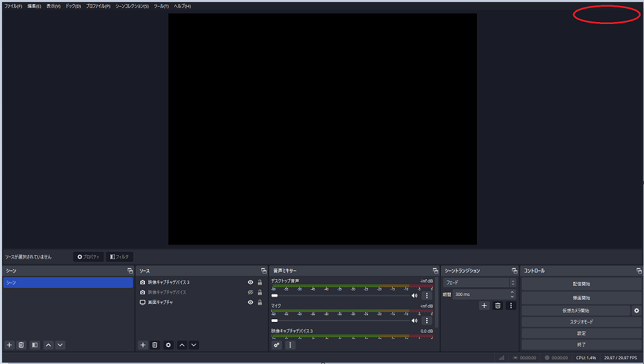Enable スタジオモード button
The image size is (644, 364).
[581, 322]
